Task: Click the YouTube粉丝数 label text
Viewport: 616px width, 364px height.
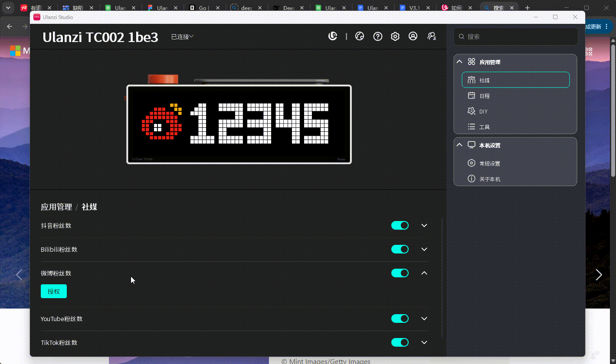Action: (x=62, y=319)
